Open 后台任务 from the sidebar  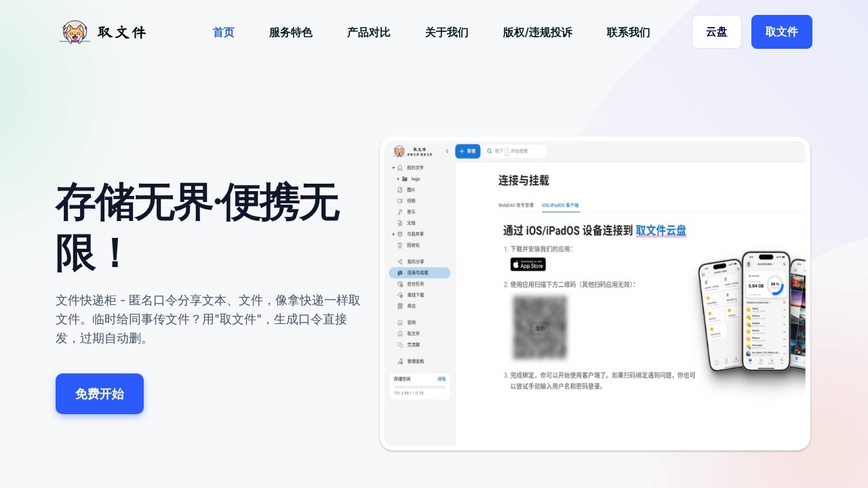coord(415,283)
